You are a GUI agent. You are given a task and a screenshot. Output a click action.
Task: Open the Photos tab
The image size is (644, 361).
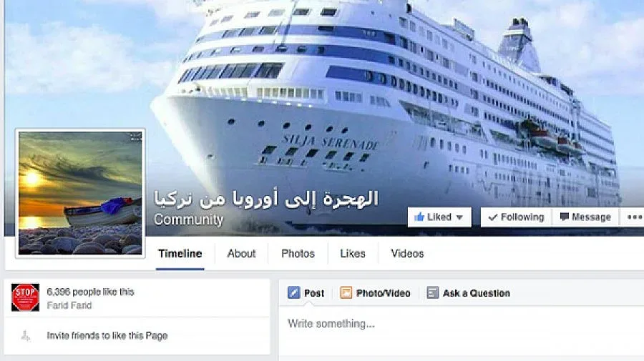coord(298,254)
